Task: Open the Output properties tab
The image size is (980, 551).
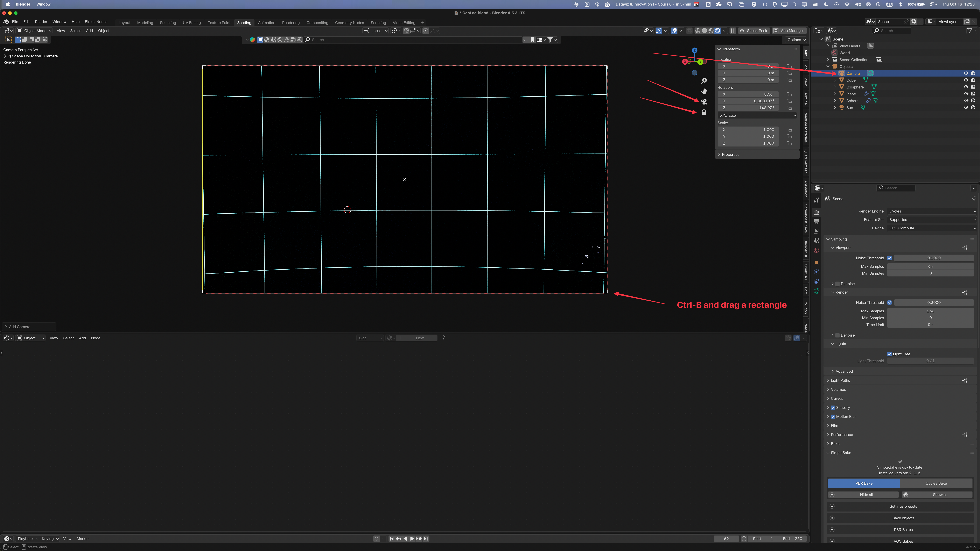Action: tap(816, 222)
